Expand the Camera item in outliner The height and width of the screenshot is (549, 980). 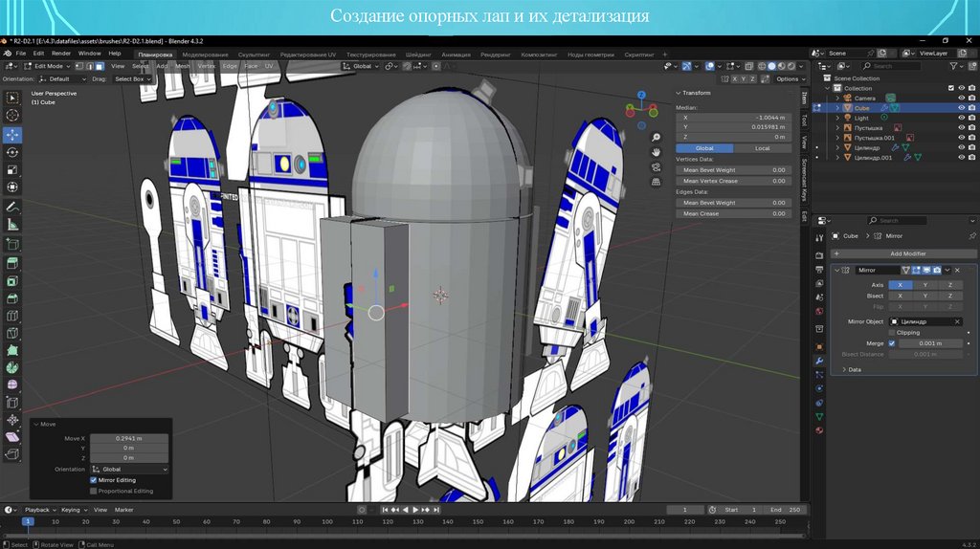point(838,98)
